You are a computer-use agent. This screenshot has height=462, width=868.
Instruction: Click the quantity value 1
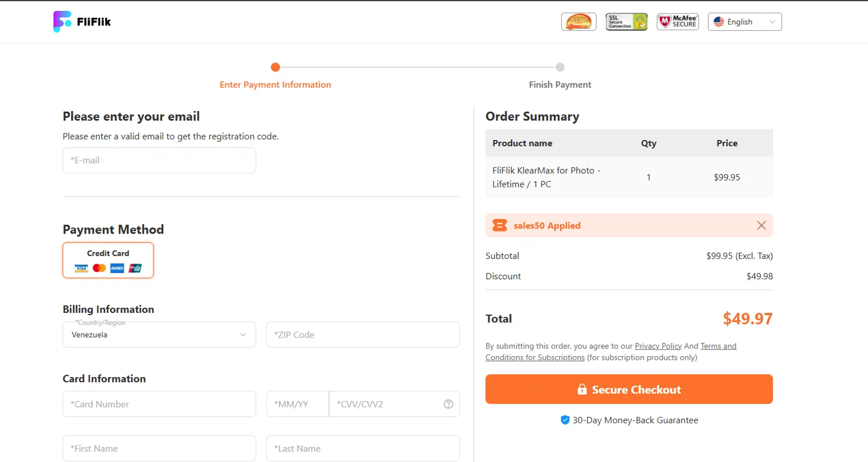pyautogui.click(x=649, y=178)
